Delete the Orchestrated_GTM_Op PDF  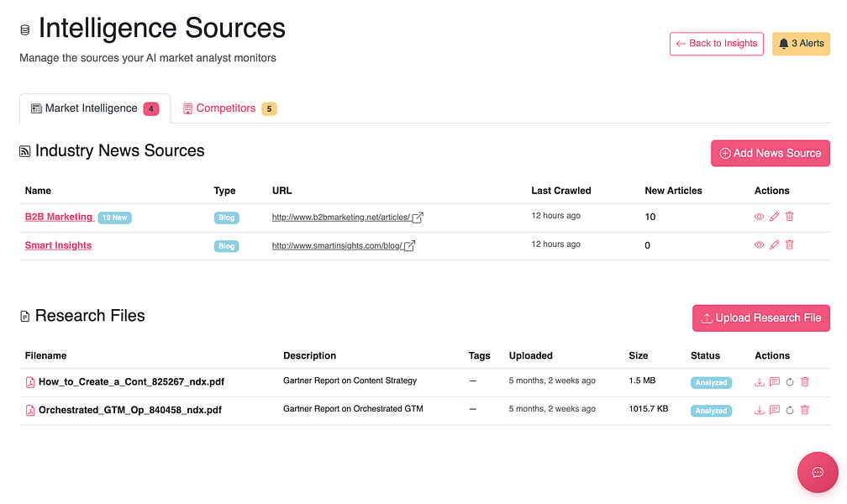(x=805, y=410)
